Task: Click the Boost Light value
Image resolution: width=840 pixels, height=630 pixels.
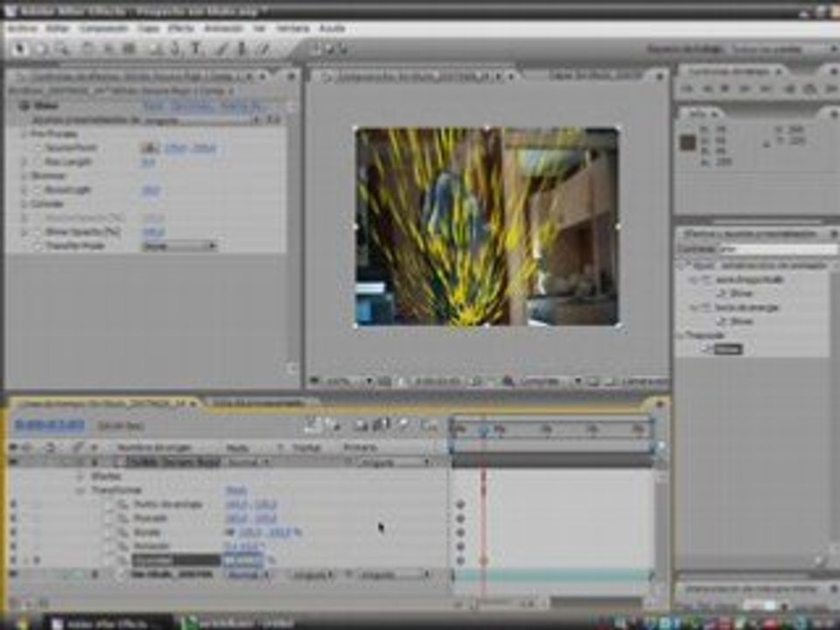Action: click(x=151, y=190)
